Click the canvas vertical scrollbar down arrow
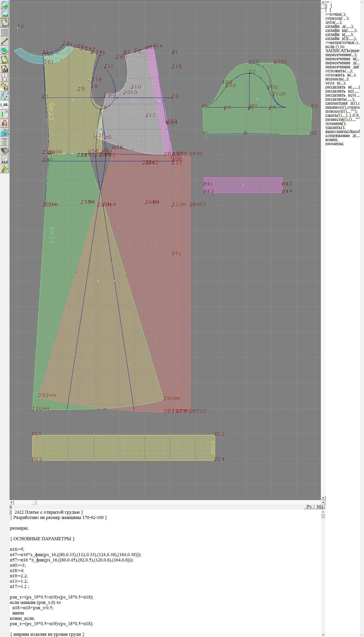The image size is (364, 637). coord(323,498)
